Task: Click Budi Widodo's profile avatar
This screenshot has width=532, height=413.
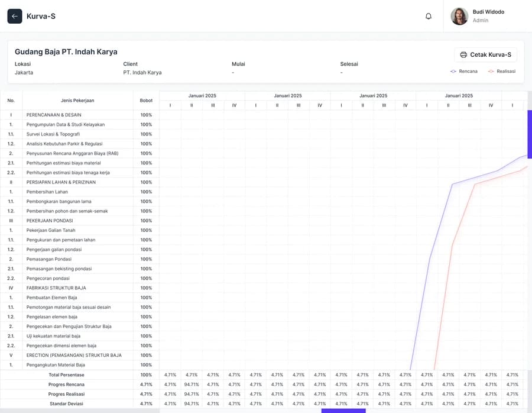Action: pos(459,17)
